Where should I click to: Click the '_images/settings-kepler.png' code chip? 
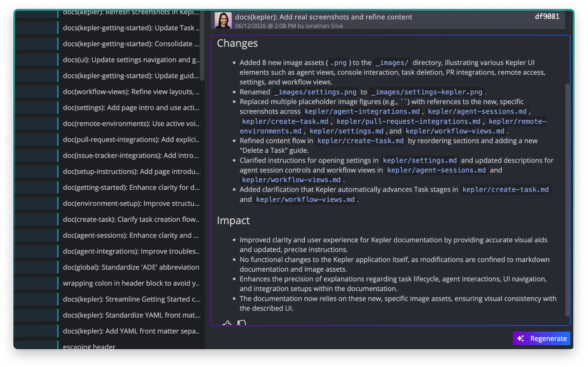(x=427, y=92)
